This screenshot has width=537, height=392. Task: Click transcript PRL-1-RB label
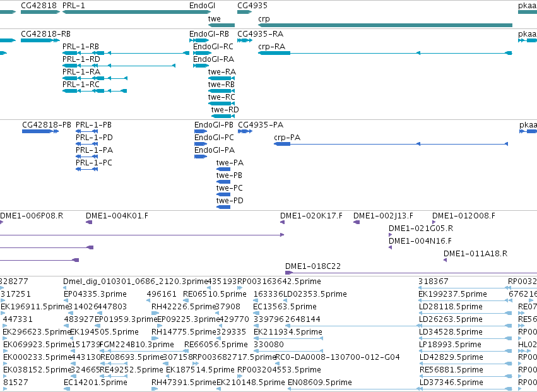pos(81,47)
